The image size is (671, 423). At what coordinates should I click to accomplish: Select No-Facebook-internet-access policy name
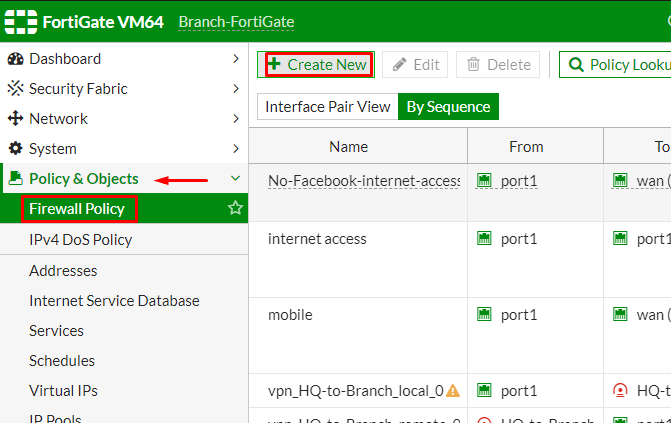[364, 181]
